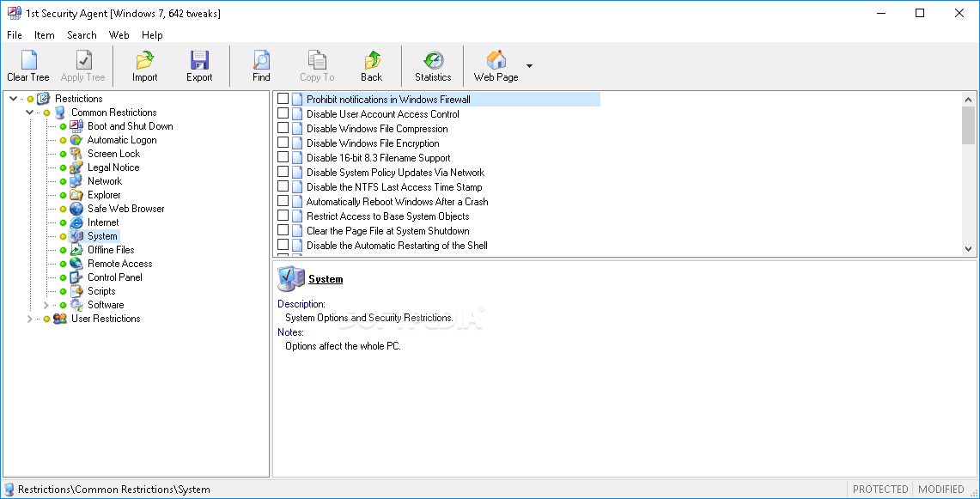
Task: Collapse the Restrictions root node
Action: (13, 99)
